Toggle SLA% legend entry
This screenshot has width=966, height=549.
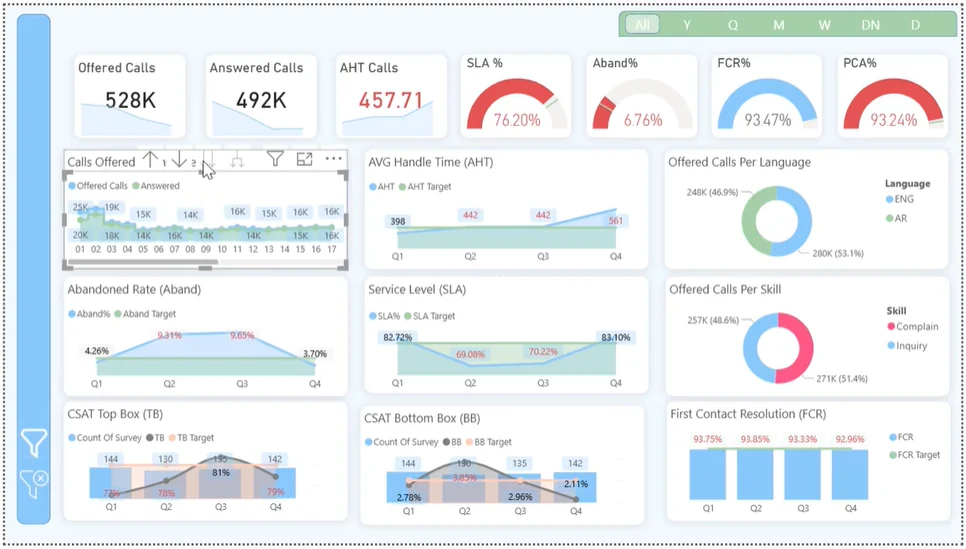point(385,316)
